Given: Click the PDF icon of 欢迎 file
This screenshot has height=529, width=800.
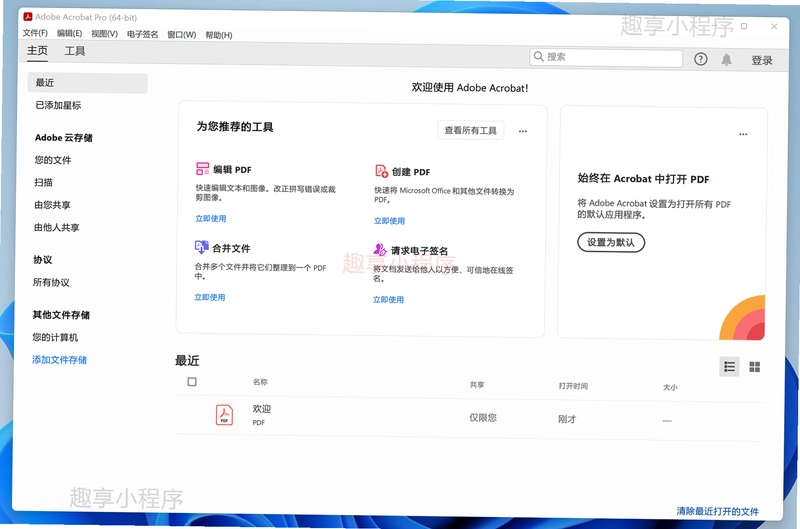Looking at the screenshot, I should (224, 415).
